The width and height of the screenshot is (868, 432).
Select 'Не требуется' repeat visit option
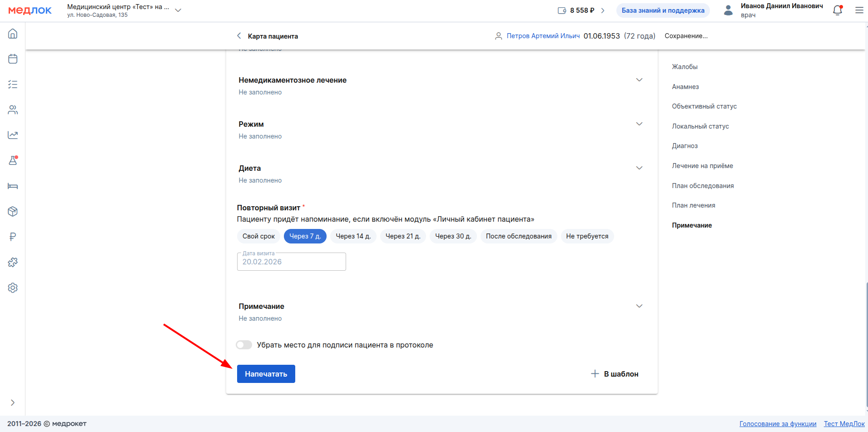587,236
